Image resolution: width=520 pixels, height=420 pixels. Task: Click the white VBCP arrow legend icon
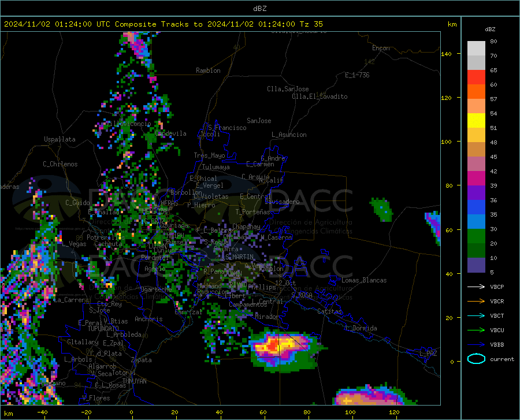[476, 287]
